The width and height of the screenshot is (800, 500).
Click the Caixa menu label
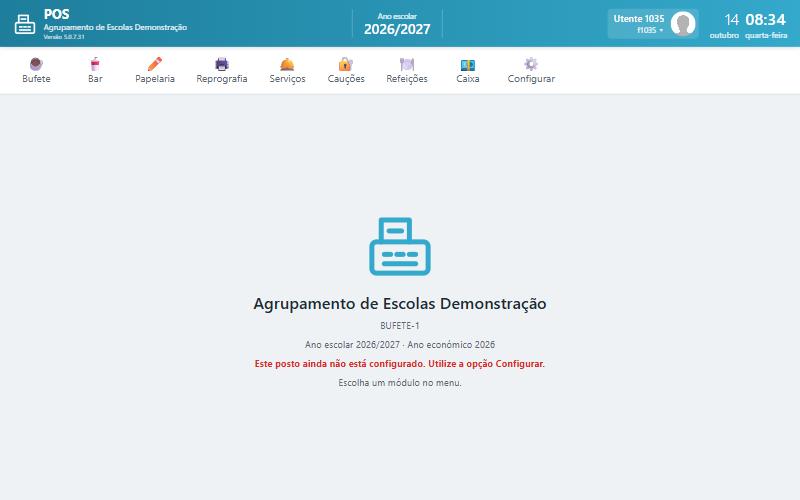tap(468, 79)
